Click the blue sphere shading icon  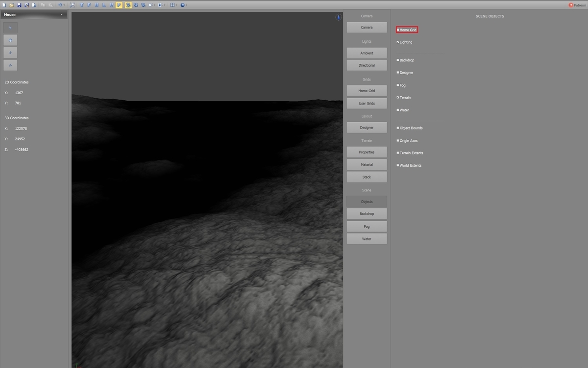(x=182, y=5)
